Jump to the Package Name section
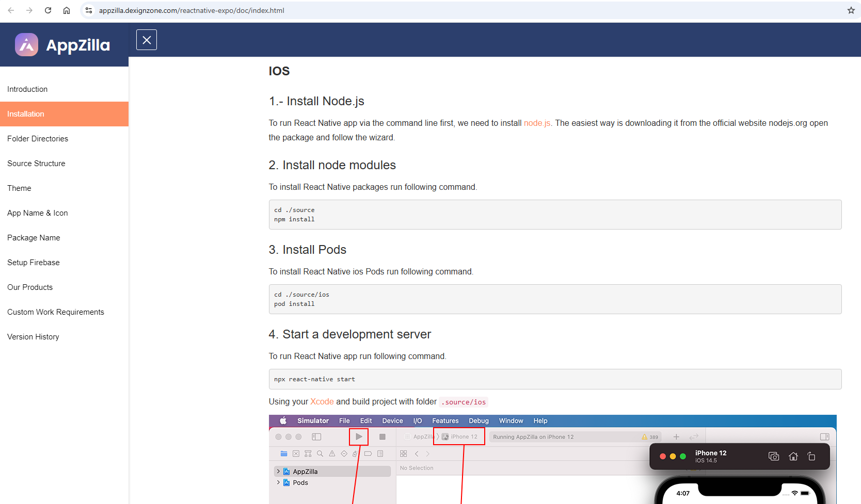 (x=64, y=238)
